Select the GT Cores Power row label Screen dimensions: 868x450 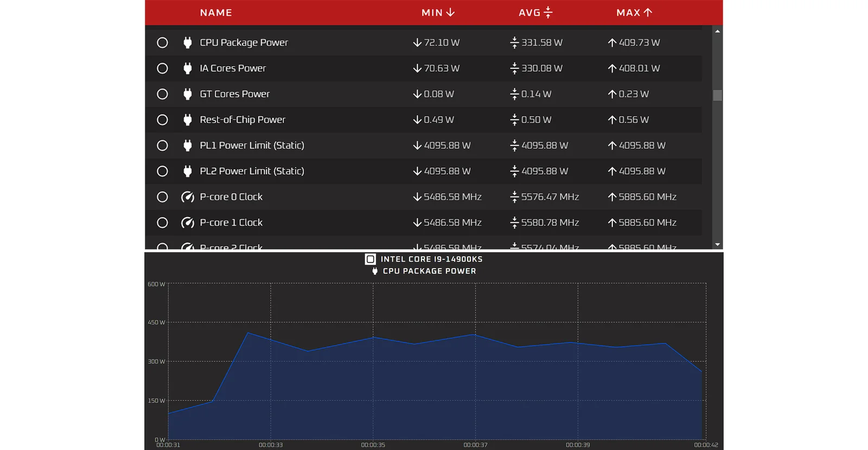click(234, 94)
